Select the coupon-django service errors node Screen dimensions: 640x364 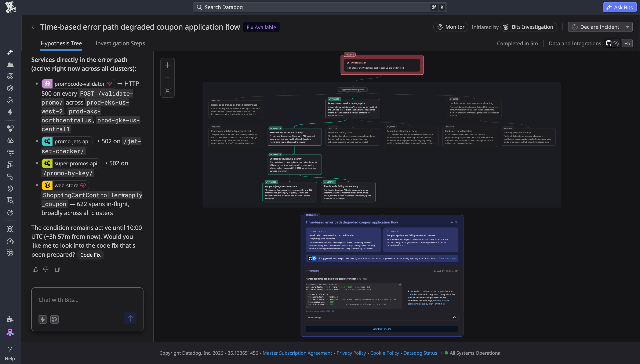[x=290, y=192]
